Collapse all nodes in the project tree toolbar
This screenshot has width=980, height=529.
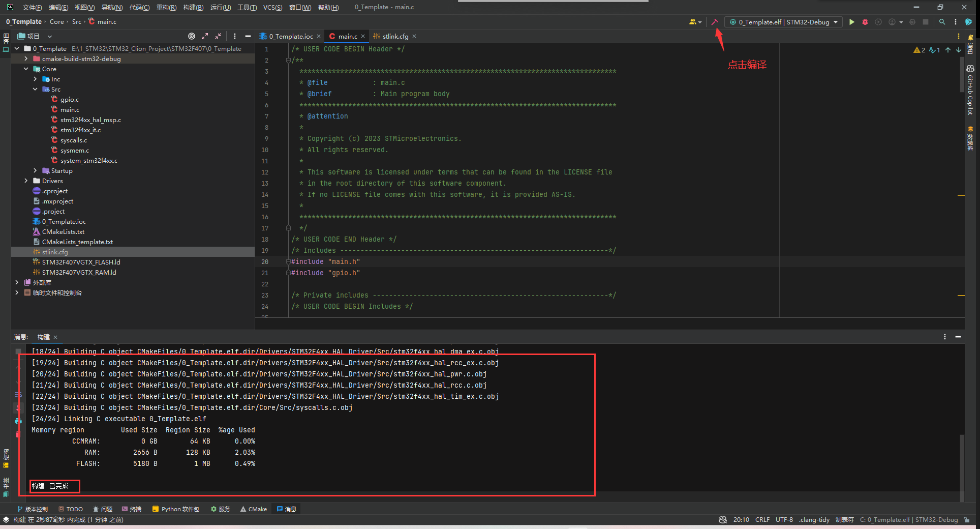tap(218, 36)
